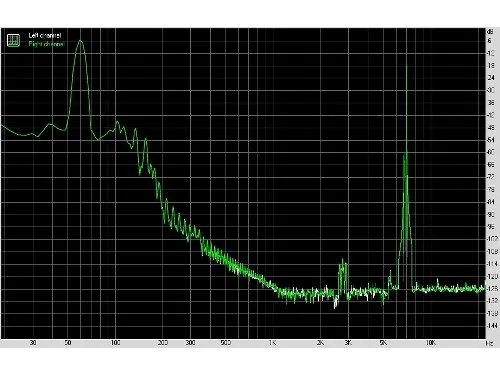Click the -102 value on the dB scale
Image resolution: width=500 pixels, height=375 pixels.
coord(492,239)
